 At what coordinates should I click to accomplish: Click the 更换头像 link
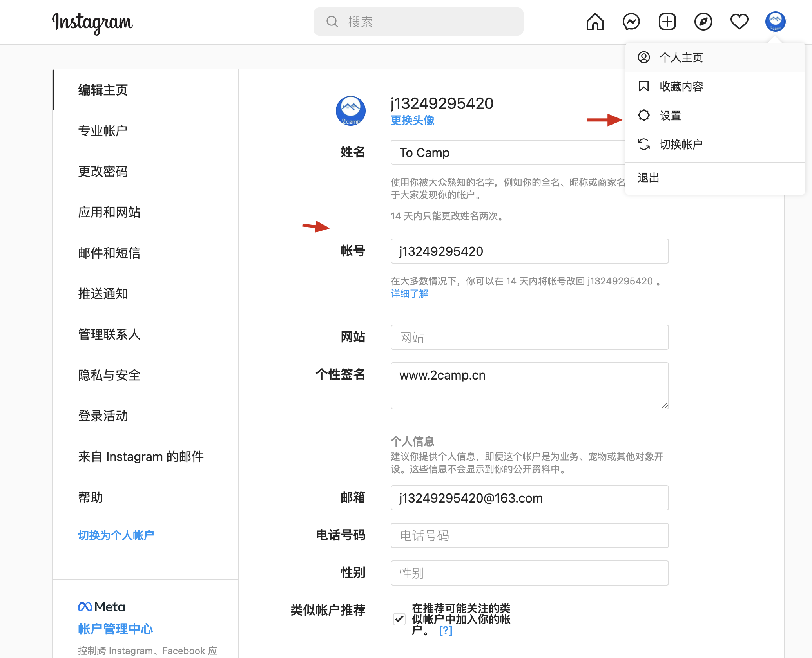coord(412,121)
